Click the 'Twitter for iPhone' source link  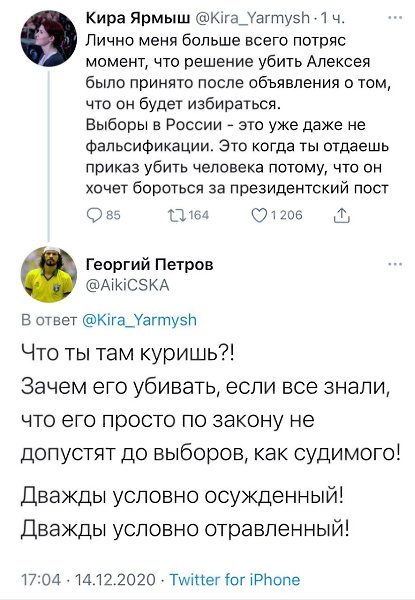click(x=234, y=580)
